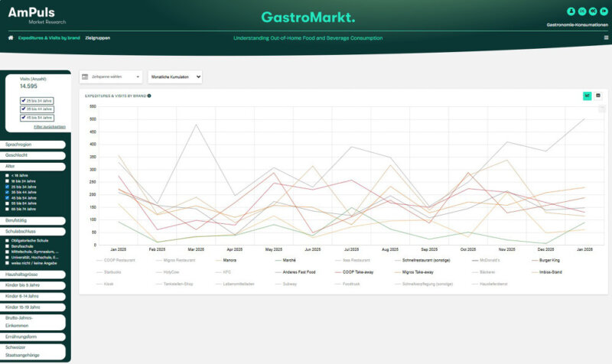
Task: Open the Zielgruppen tab
Action: click(98, 37)
